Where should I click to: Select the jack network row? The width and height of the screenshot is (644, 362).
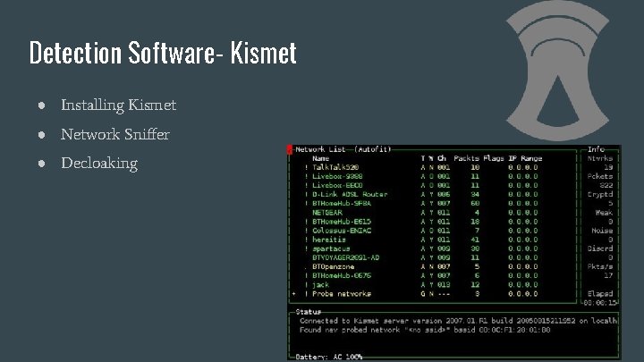pyautogui.click(x=421, y=285)
